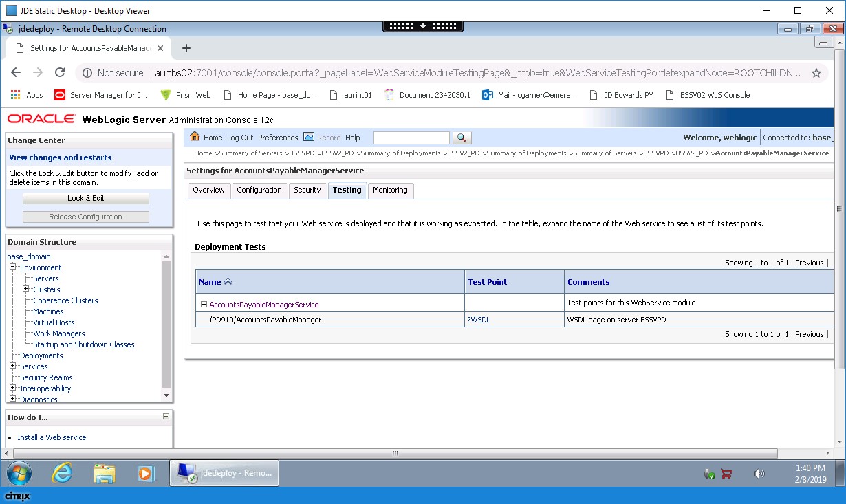Click the /PD910/AccountsPayableManager cell text
The height and width of the screenshot is (504, 846).
pyautogui.click(x=265, y=320)
